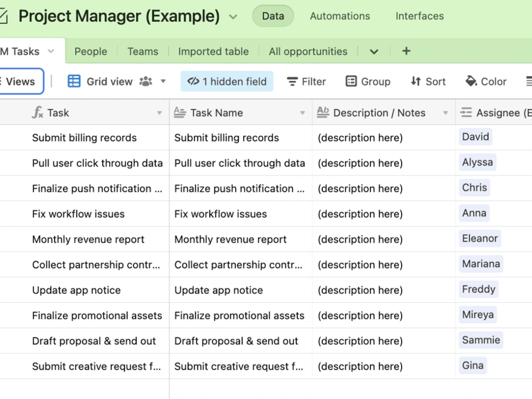Toggle the 1 hidden field button
Image resolution: width=532 pixels, height=399 pixels.
(x=227, y=81)
